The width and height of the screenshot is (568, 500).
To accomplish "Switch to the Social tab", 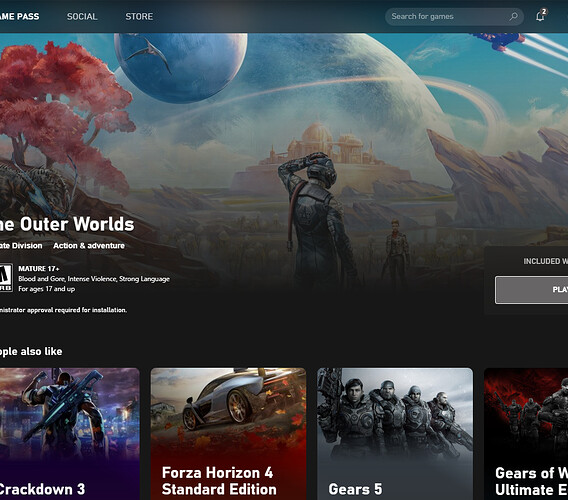I will [x=82, y=16].
